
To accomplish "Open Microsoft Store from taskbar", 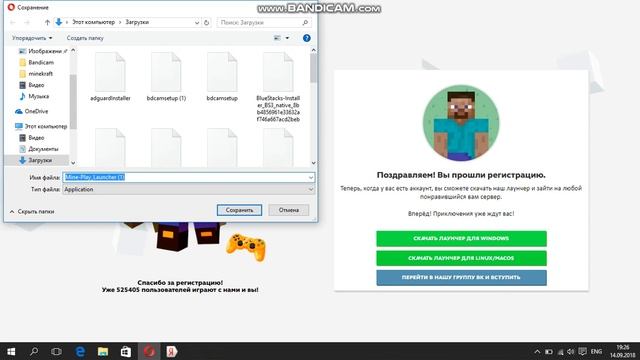I will tap(126, 351).
